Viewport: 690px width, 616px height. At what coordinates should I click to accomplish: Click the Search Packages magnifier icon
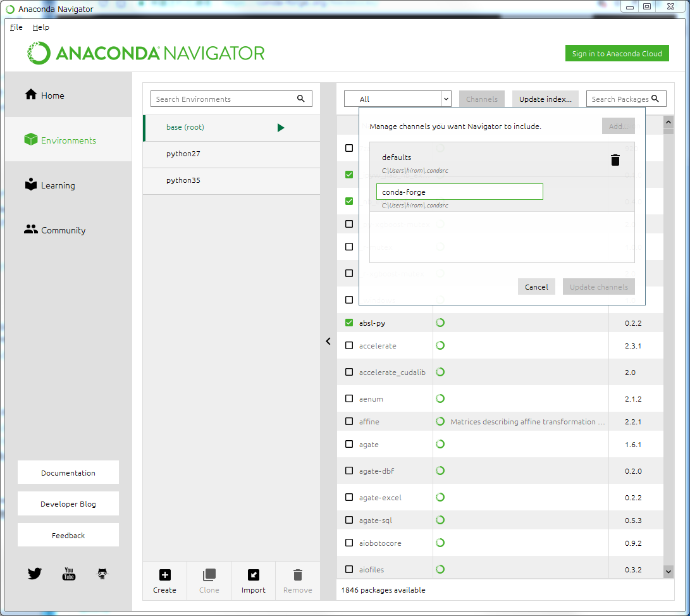(655, 99)
